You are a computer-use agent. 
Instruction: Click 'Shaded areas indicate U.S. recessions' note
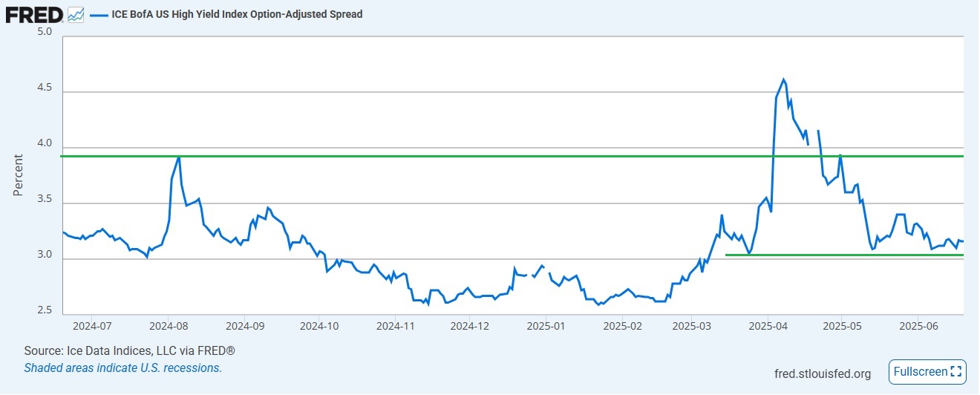point(123,368)
